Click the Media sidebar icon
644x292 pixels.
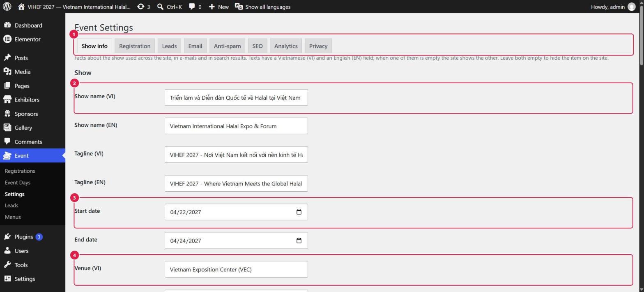pos(7,72)
